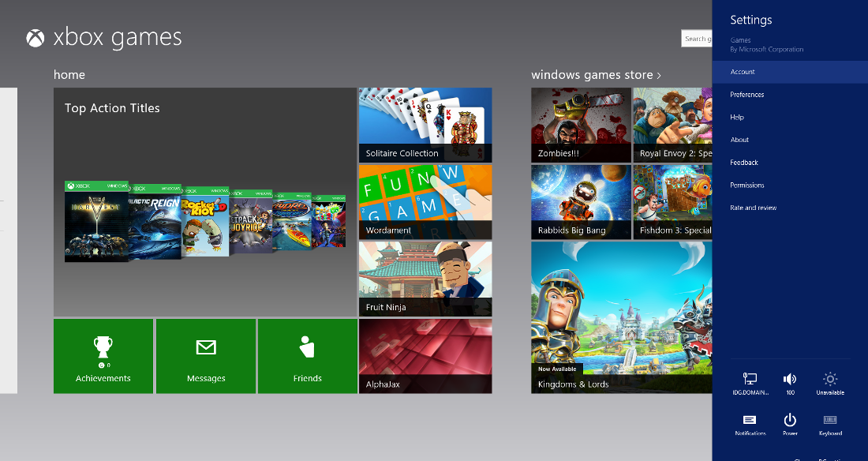Click the Power icon
Viewport: 868px width, 461px height.
(x=790, y=419)
